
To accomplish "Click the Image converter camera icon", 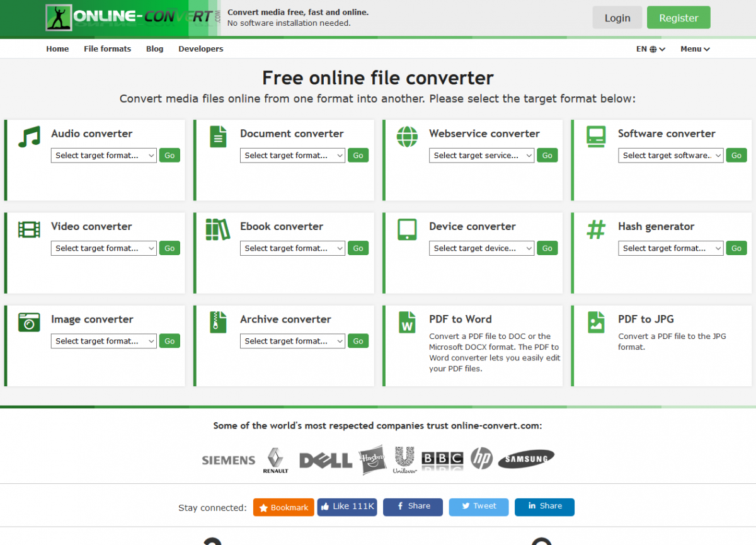I will click(29, 322).
